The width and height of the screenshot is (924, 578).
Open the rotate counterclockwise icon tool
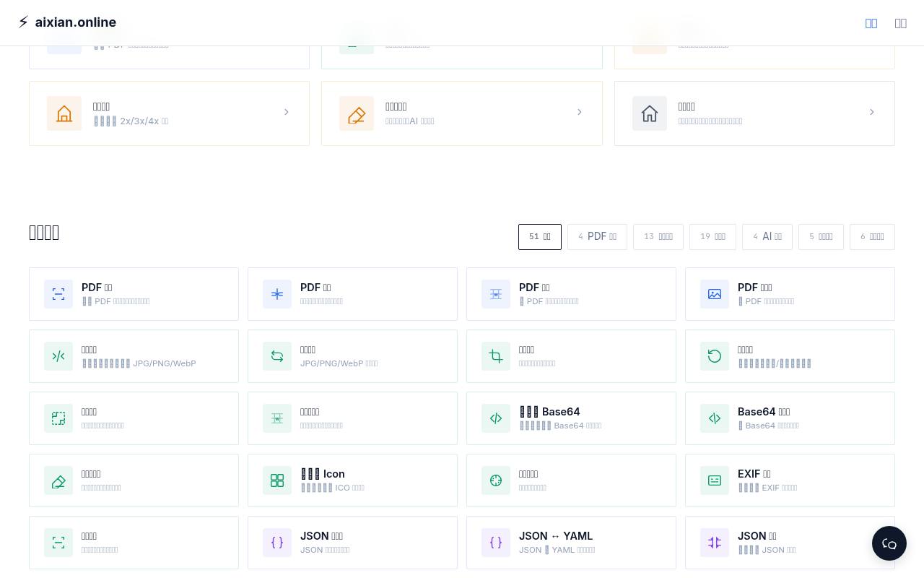tap(790, 356)
